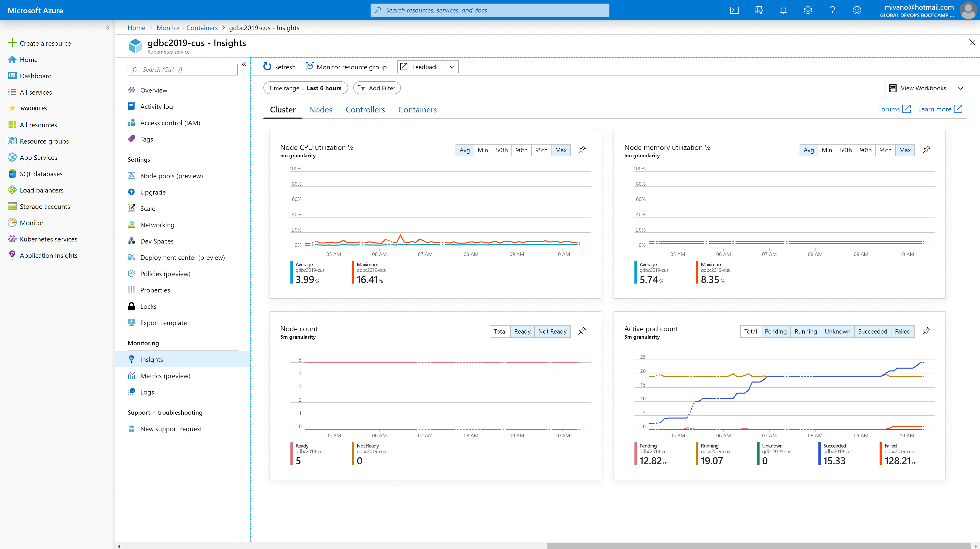Open Metrics (preview) in resource menu
980x549 pixels.
tap(165, 376)
